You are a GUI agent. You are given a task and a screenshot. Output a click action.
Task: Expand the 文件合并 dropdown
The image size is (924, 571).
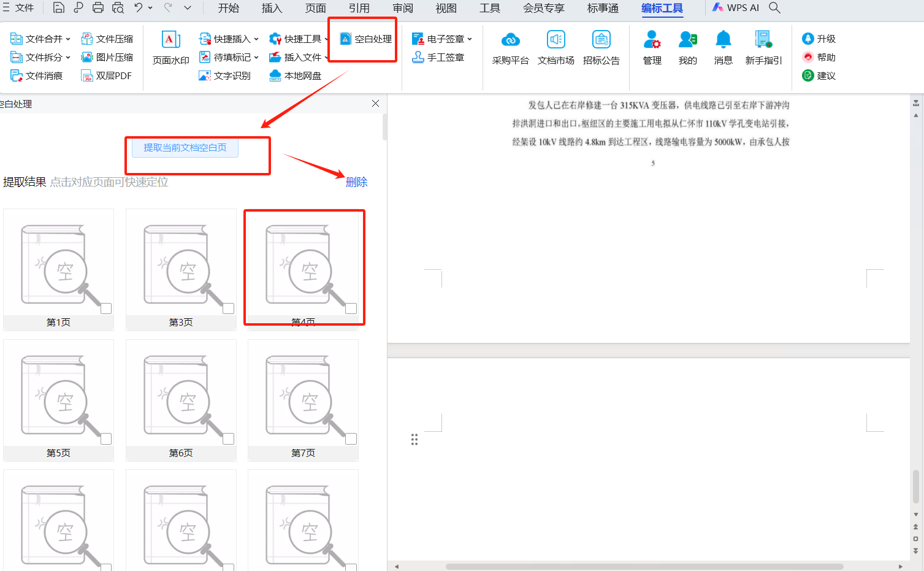[x=68, y=39]
